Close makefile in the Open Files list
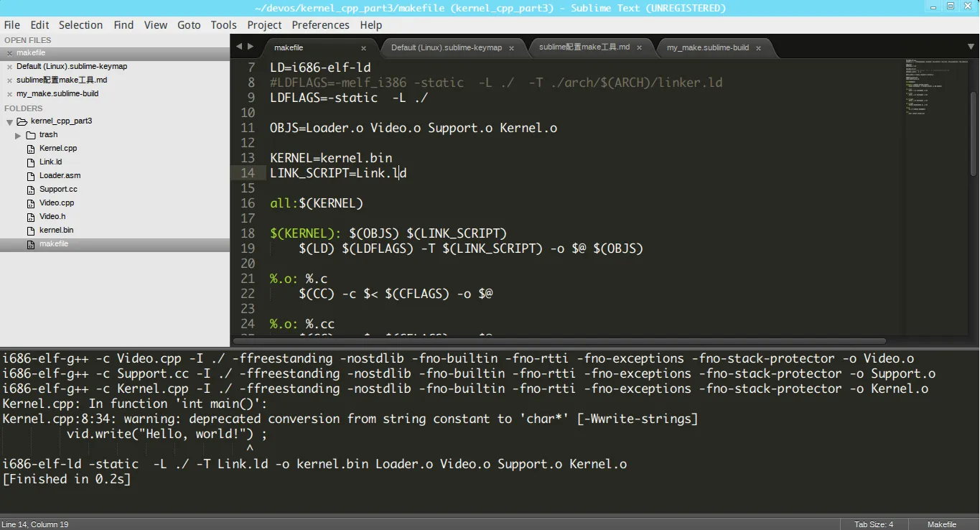The height and width of the screenshot is (530, 980). pos(9,53)
